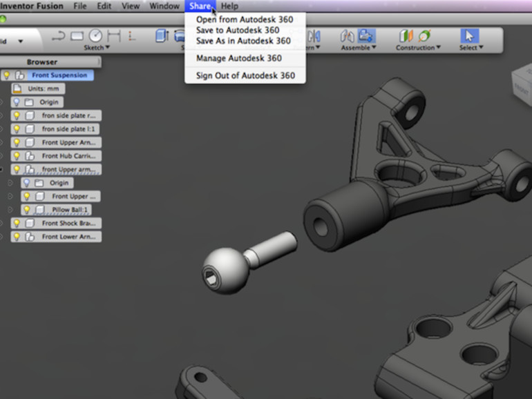Select the Circle sketch tool
The image size is (532, 399).
(x=95, y=36)
